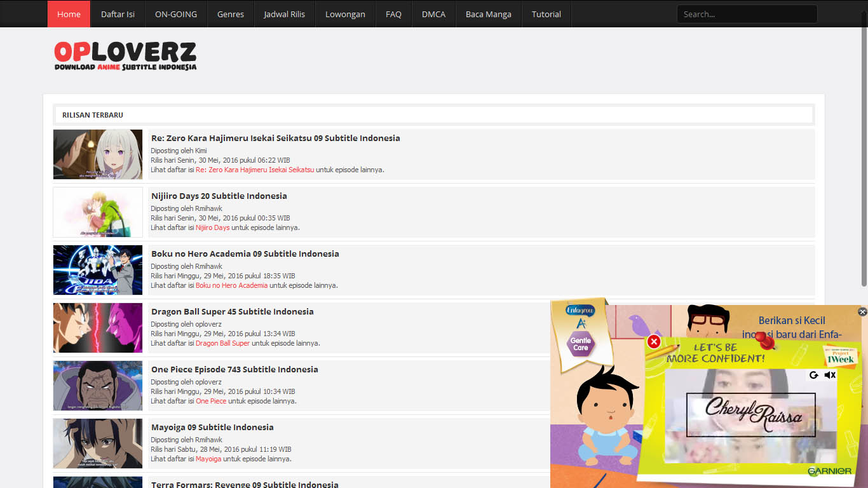Screen dimensions: 868x488
Task: Open the Dragon Ball Super 45 thumbnail
Action: click(98, 328)
